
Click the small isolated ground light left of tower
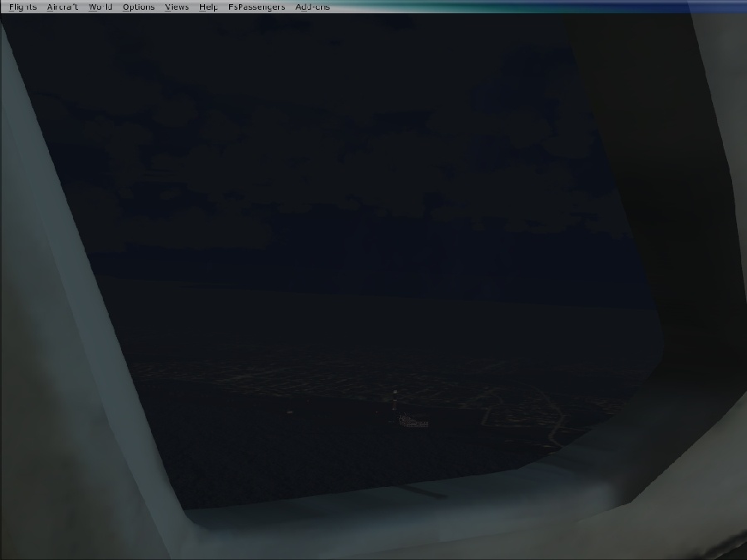(289, 411)
